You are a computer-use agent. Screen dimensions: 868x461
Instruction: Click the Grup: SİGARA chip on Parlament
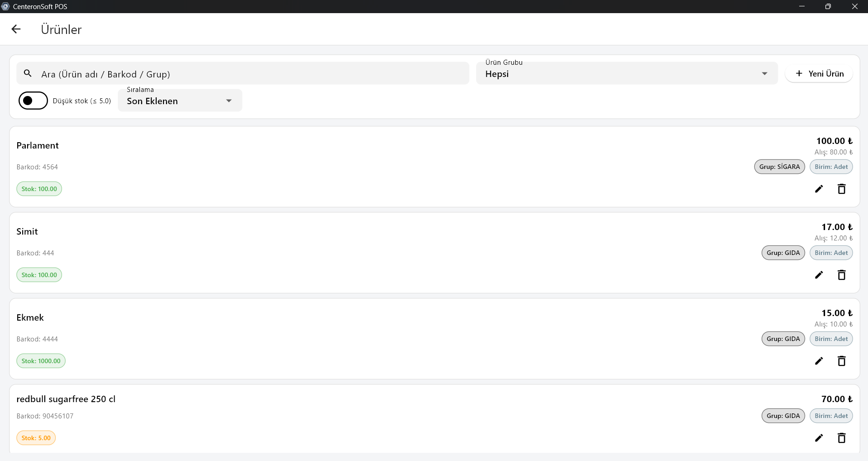[x=779, y=167]
